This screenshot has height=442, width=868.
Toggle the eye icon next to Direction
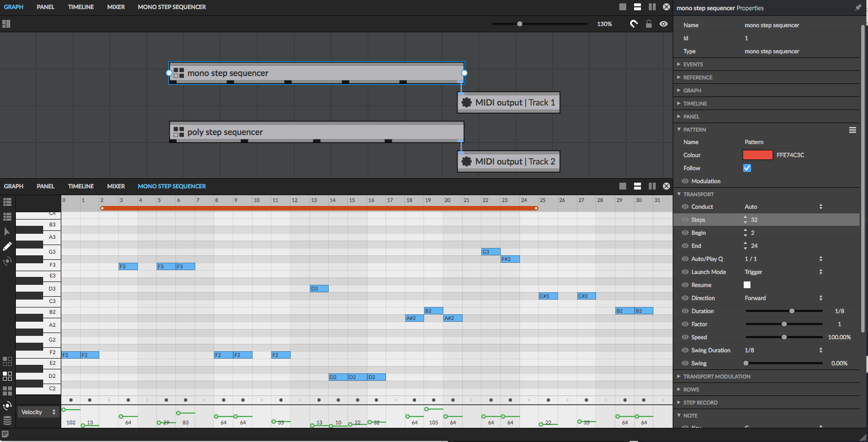point(685,298)
